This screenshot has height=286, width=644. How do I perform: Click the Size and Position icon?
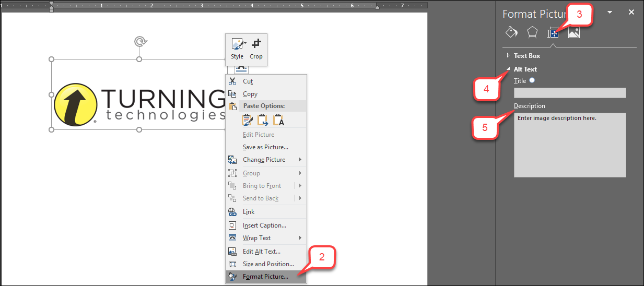pos(232,264)
